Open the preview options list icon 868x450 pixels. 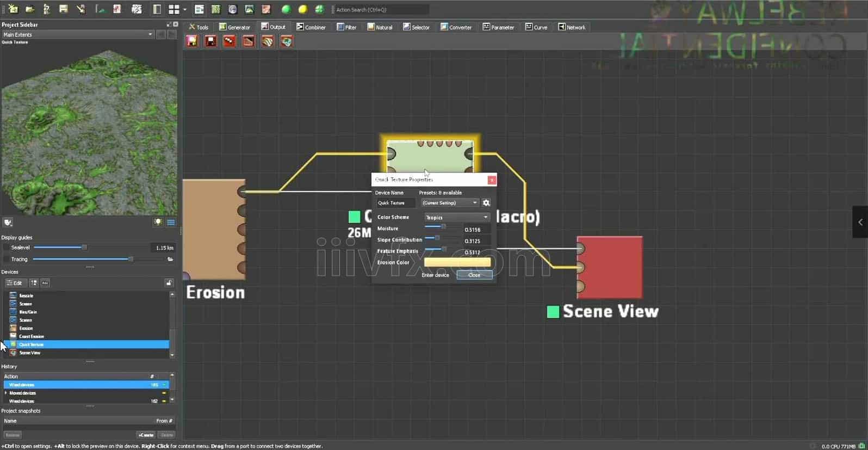pos(171,222)
